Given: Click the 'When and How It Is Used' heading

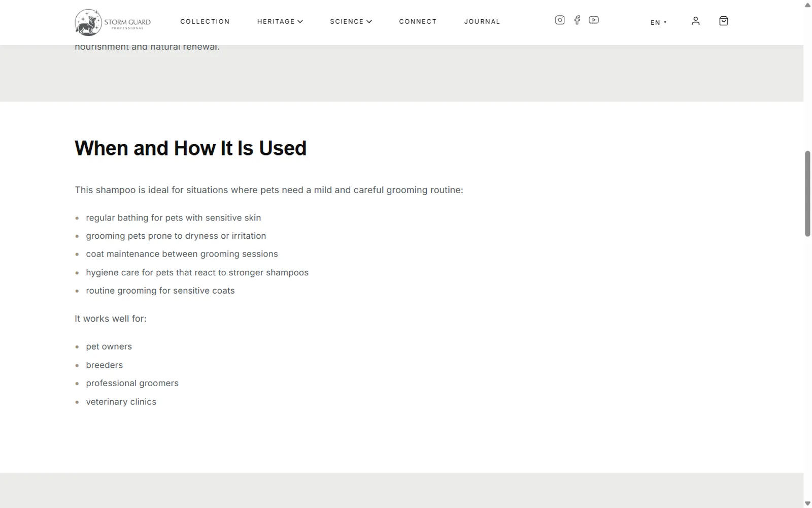Looking at the screenshot, I should [190, 148].
